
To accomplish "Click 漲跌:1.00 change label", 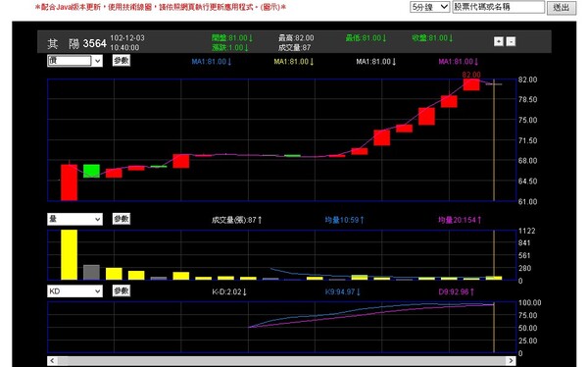I will 230,48.
